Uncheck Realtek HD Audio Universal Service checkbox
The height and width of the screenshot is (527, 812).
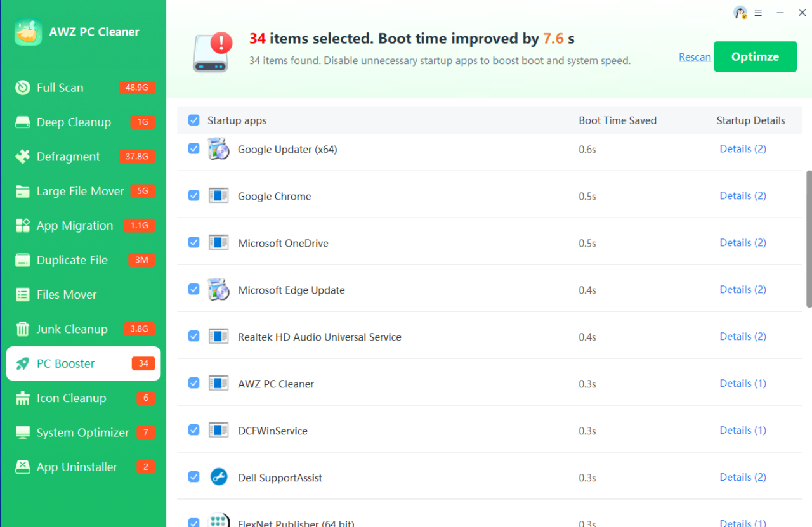[194, 336]
